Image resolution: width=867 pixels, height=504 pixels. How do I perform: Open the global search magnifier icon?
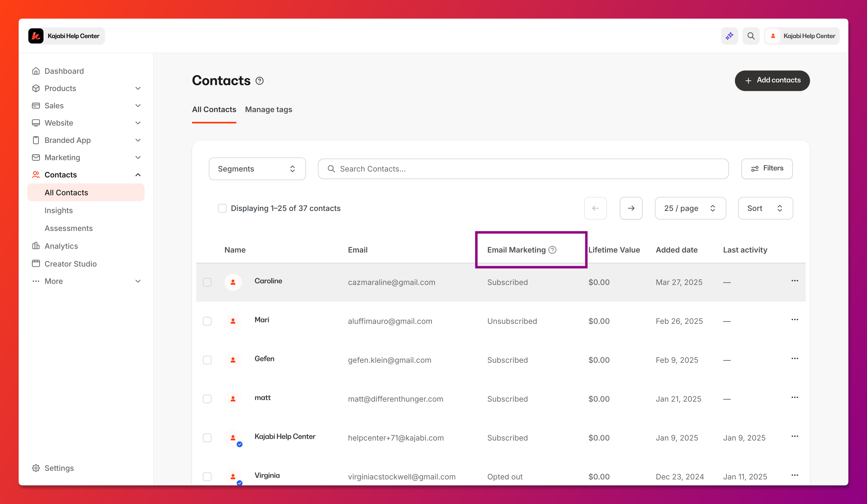(751, 36)
